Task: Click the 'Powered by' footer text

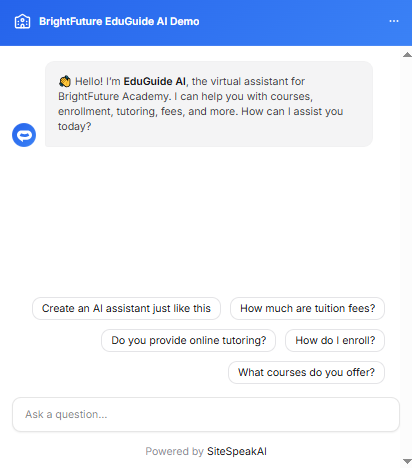Action: click(174, 451)
